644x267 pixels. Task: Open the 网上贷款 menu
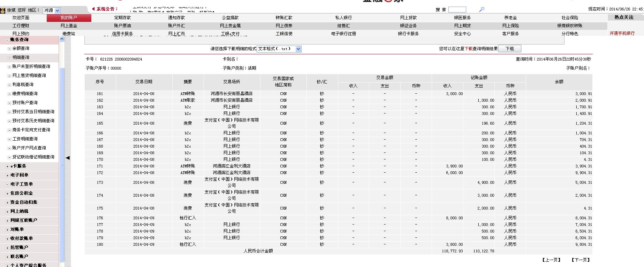pos(409,18)
